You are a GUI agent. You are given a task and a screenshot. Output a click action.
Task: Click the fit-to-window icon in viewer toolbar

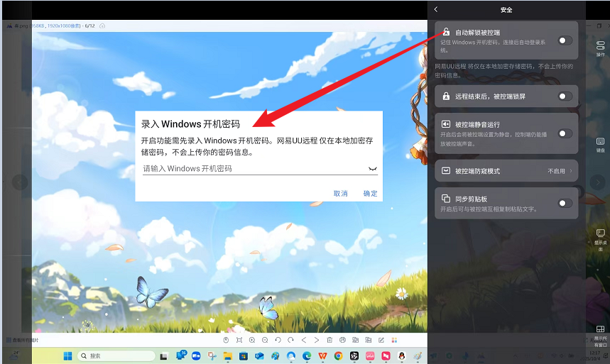[x=239, y=341]
